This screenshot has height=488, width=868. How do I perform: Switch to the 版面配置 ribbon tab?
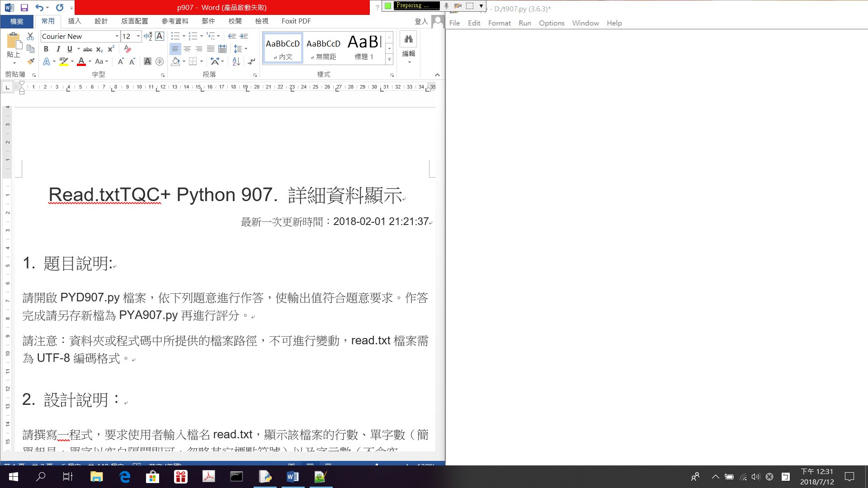click(x=135, y=21)
